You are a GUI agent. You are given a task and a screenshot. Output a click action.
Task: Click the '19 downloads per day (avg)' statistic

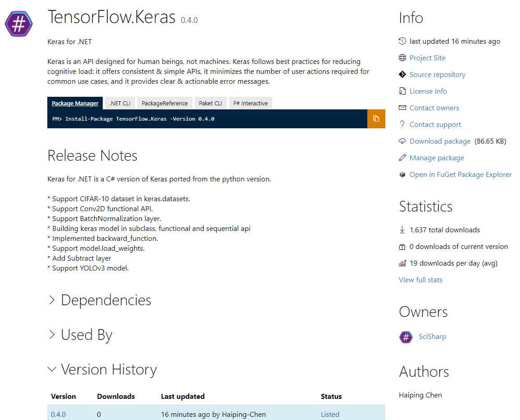453,263
